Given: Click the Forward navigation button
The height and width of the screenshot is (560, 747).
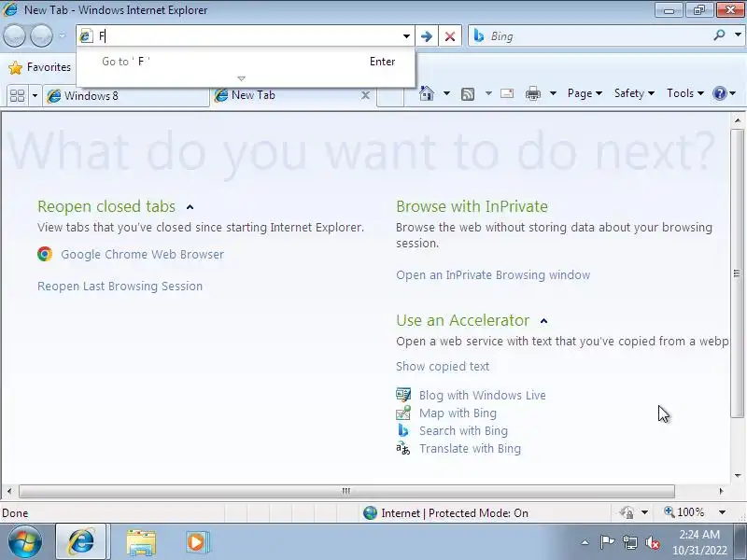Looking at the screenshot, I should (41, 35).
